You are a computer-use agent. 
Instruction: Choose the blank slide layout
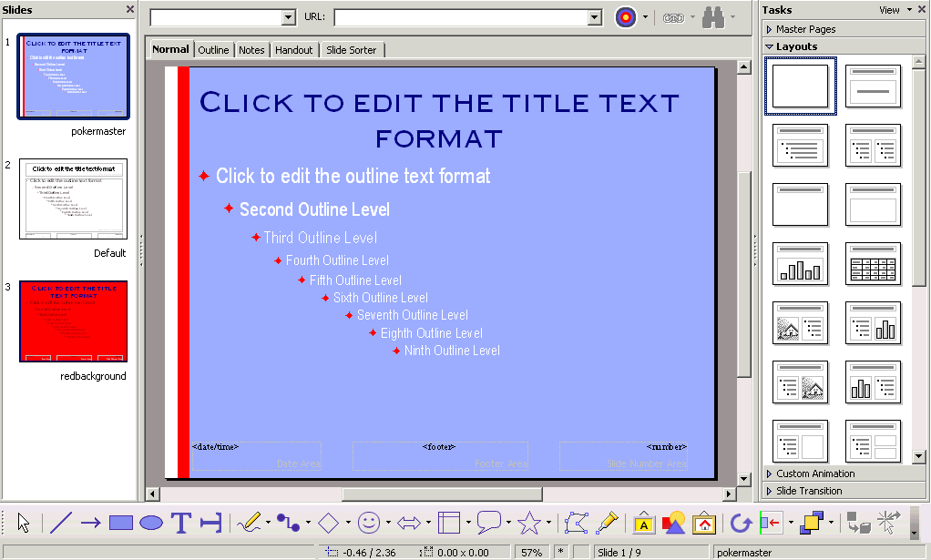[800, 86]
